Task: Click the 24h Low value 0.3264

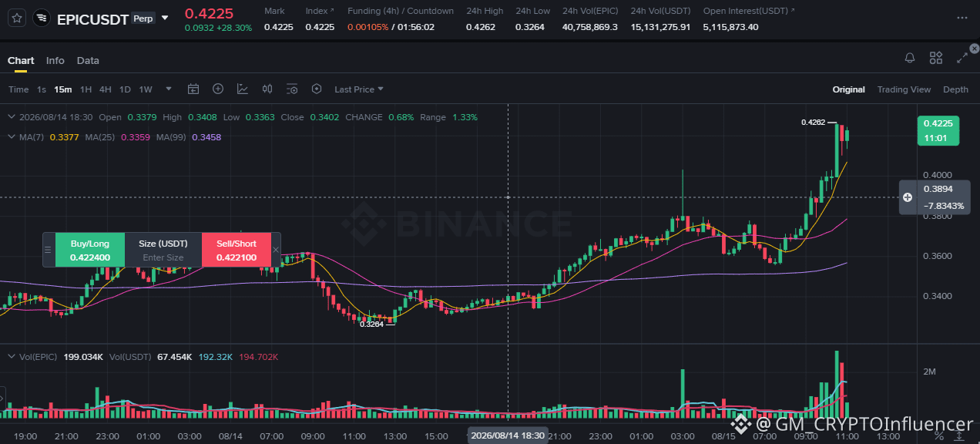Action: pos(530,27)
